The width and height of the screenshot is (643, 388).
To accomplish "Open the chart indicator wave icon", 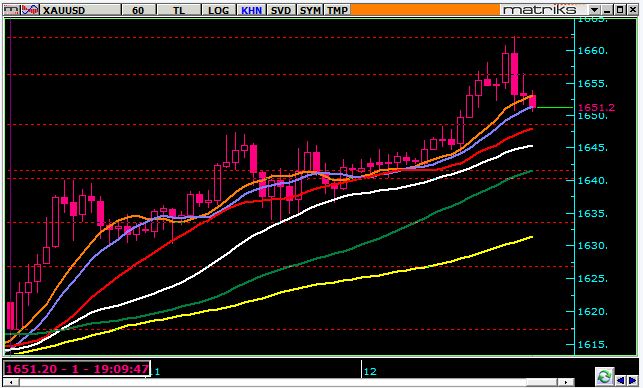I will tap(30, 9).
